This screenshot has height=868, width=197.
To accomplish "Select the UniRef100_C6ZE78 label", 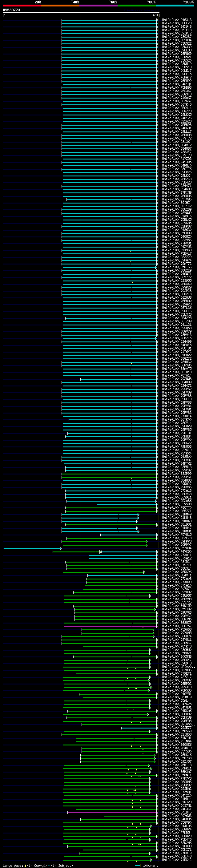I will point(176,538).
